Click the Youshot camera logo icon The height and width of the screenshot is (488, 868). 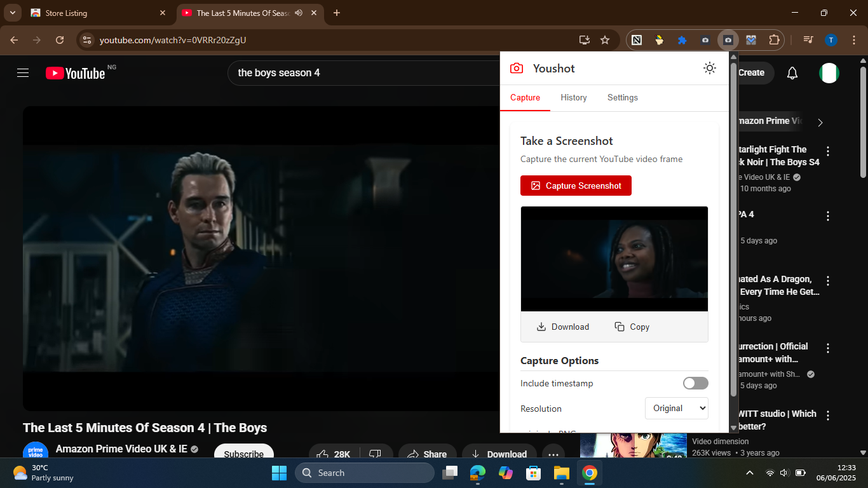(x=517, y=68)
